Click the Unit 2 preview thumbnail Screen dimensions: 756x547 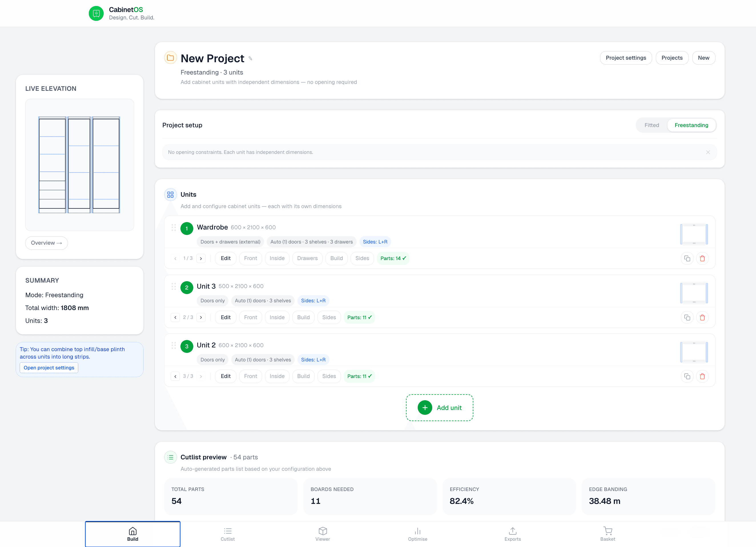[694, 352]
